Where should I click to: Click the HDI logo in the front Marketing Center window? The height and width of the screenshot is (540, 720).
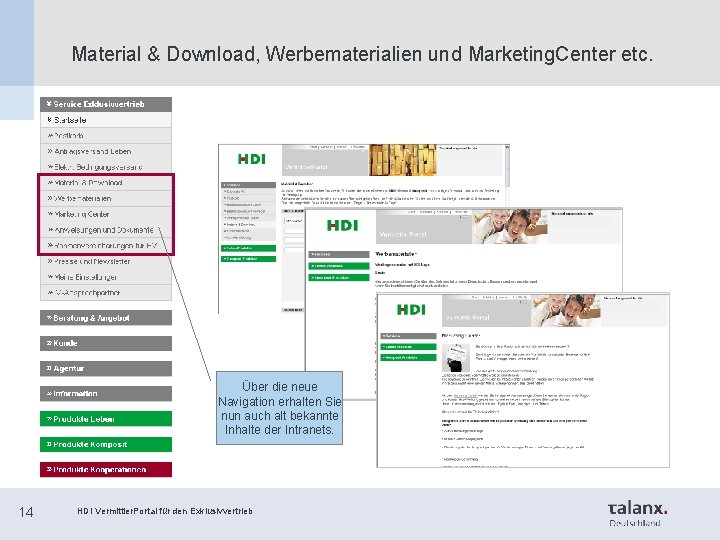[x=411, y=309]
